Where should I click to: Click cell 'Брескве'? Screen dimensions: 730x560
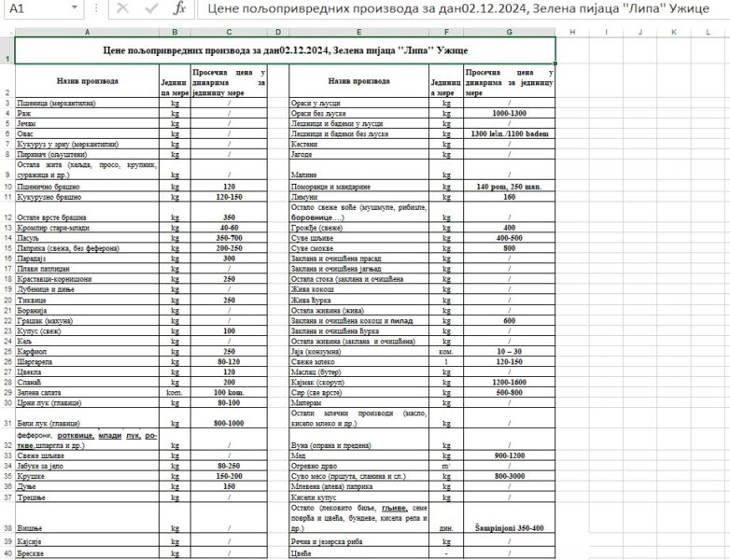pyautogui.click(x=87, y=553)
